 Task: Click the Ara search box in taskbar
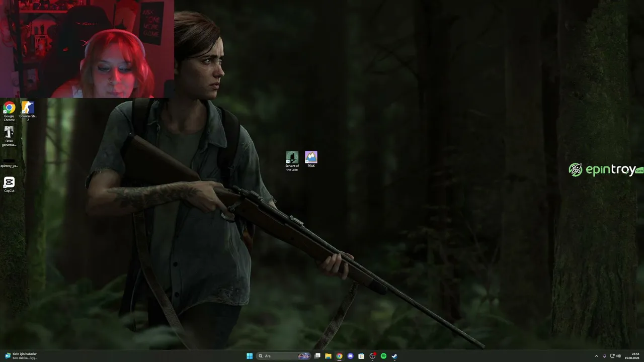coord(284,356)
